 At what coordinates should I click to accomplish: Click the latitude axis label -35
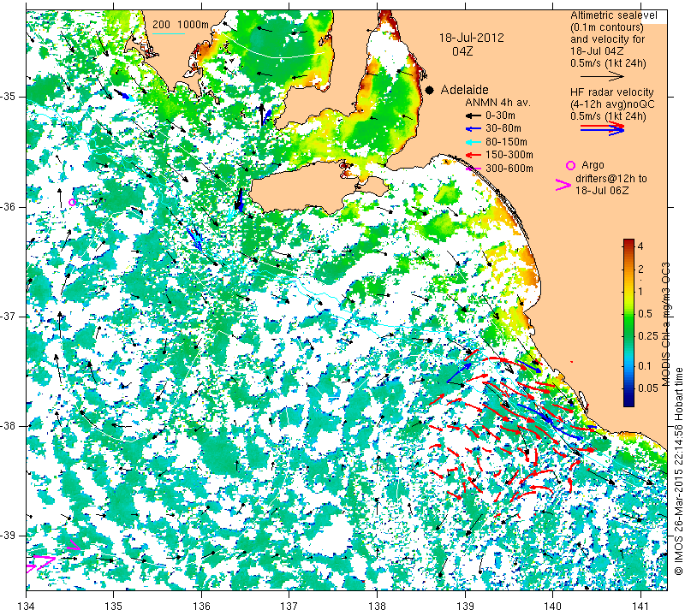pyautogui.click(x=9, y=97)
